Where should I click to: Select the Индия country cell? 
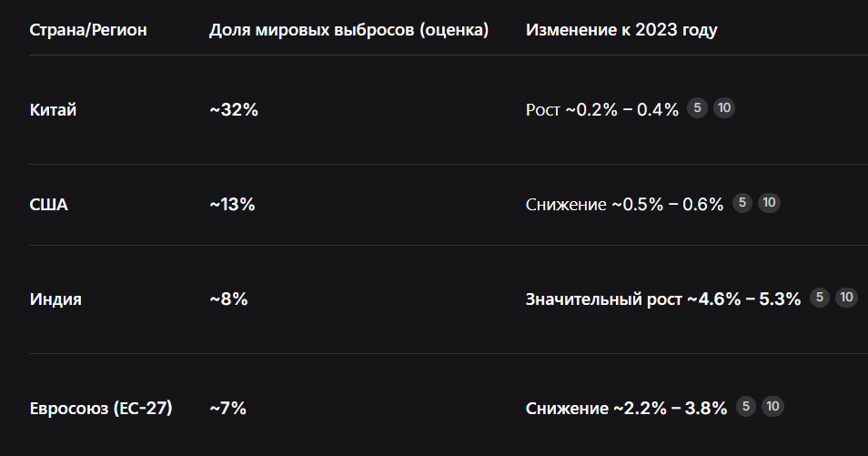pyautogui.click(x=56, y=299)
